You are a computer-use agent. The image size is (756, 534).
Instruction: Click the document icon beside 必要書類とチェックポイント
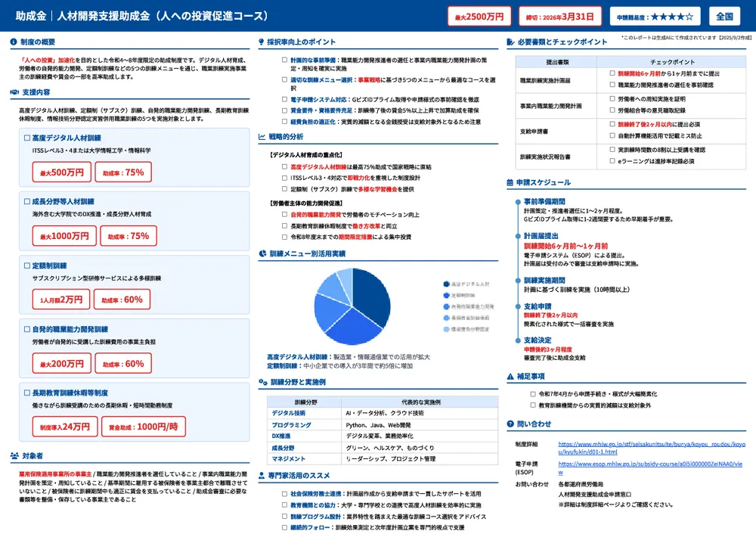[510, 42]
